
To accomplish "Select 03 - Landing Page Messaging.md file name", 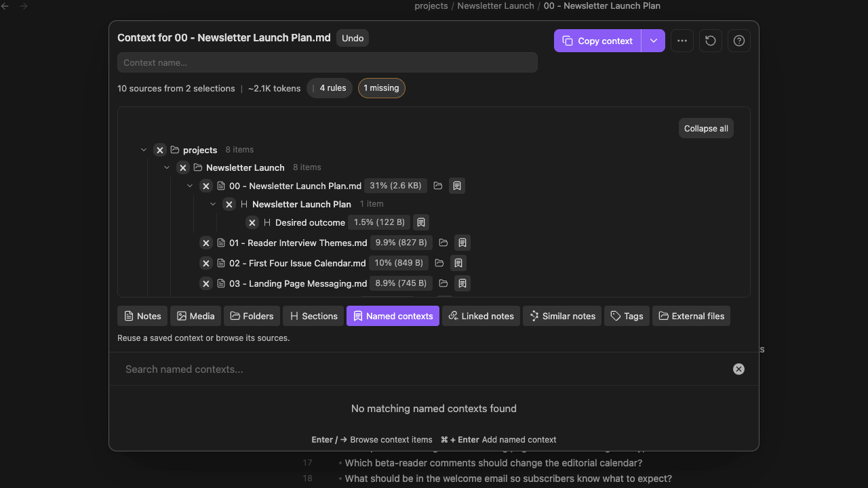I will click(x=298, y=283).
